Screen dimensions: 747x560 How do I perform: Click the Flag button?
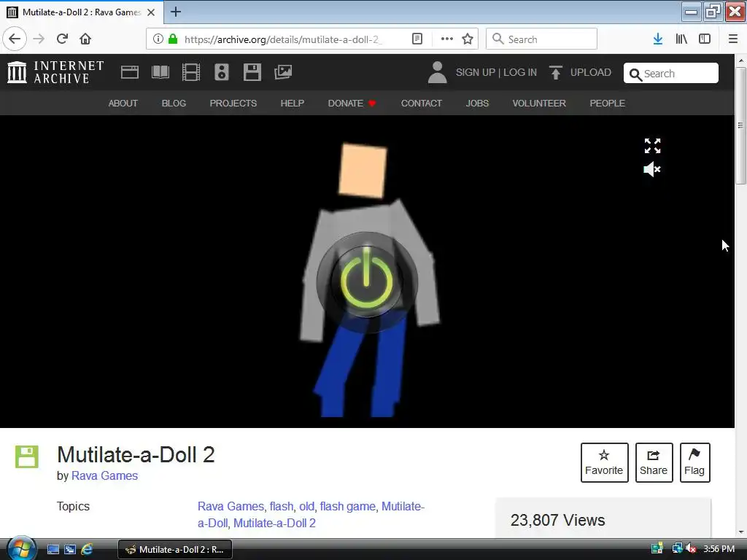point(694,462)
